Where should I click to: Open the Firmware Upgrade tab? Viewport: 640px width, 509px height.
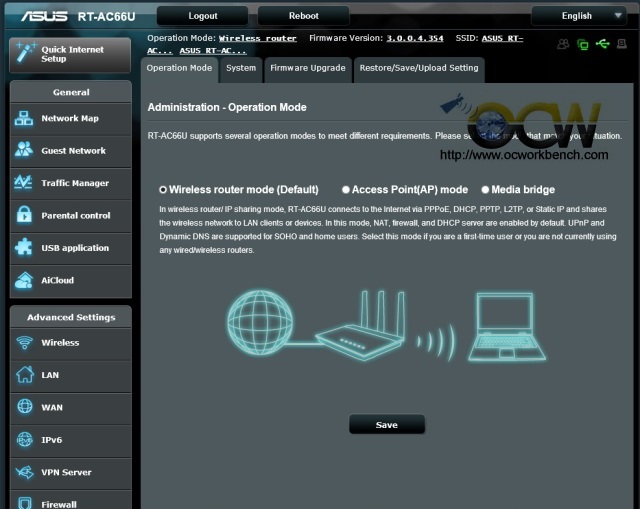308,69
